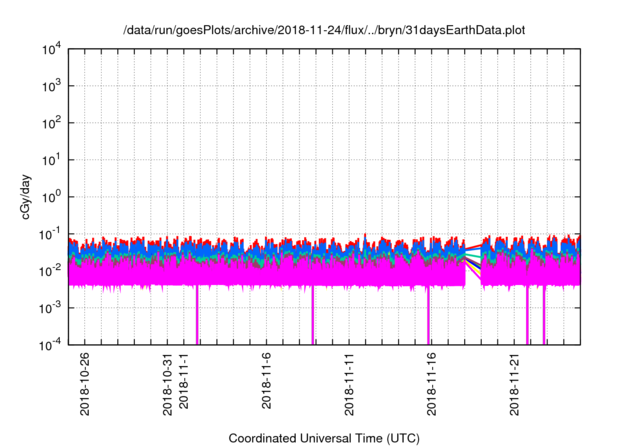Click the 10^-4 y-axis tick label
The image size is (640, 448).
pos(51,345)
